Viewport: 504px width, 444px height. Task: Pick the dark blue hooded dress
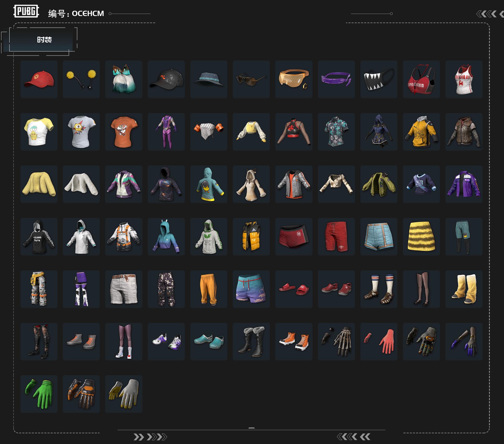(x=379, y=132)
